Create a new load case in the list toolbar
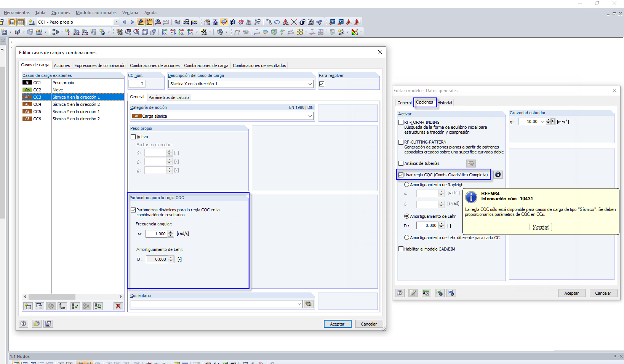Viewport: 624px width, 364px height. [28, 306]
